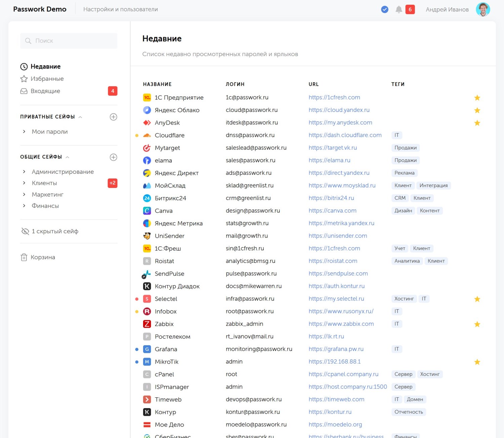Open Настройки и пользователи
The width and height of the screenshot is (504, 438).
tap(121, 9)
